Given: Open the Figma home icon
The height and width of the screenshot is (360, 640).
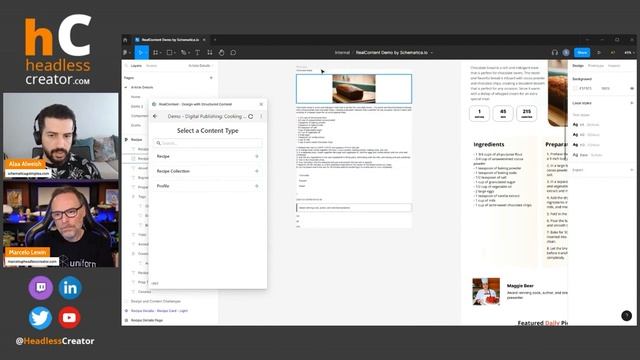Looking at the screenshot, I should pos(125,40).
